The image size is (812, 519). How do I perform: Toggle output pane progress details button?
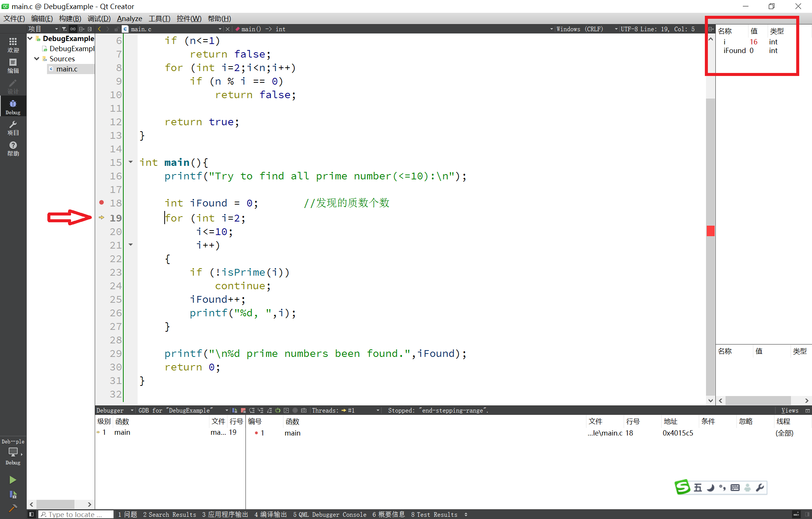pos(796,514)
